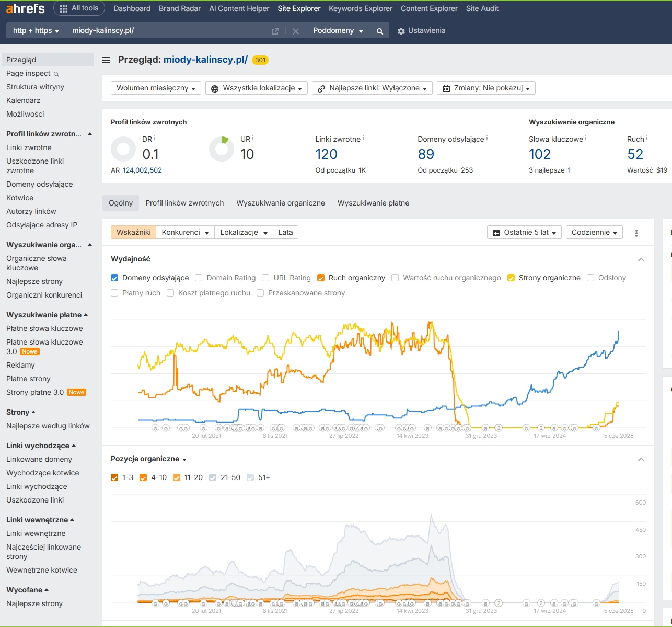Click the Domeny odsyłające info icon

point(487,138)
